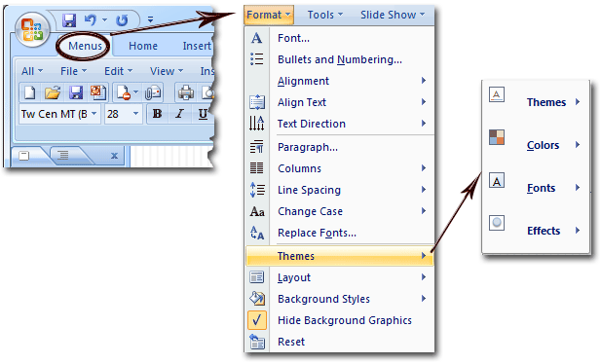Image resolution: width=601 pixels, height=364 pixels.
Task: Switch to the Slides thumbnail pane tab
Action: coord(24,156)
